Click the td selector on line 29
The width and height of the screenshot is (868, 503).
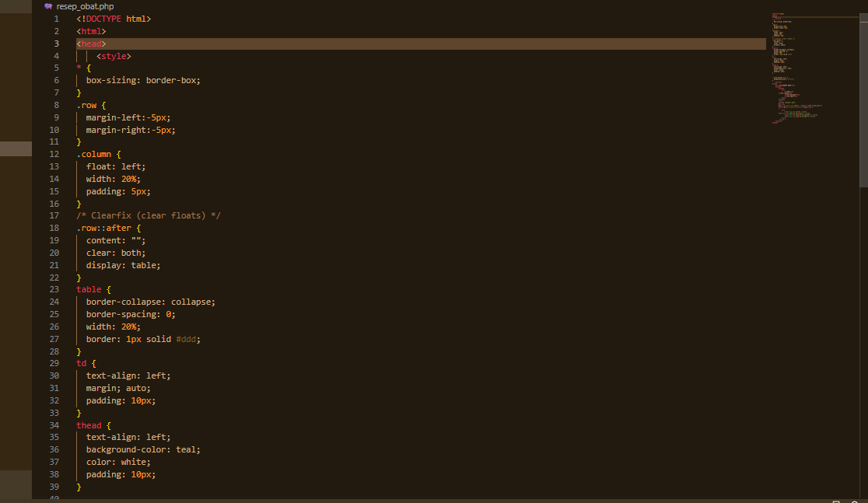point(82,364)
